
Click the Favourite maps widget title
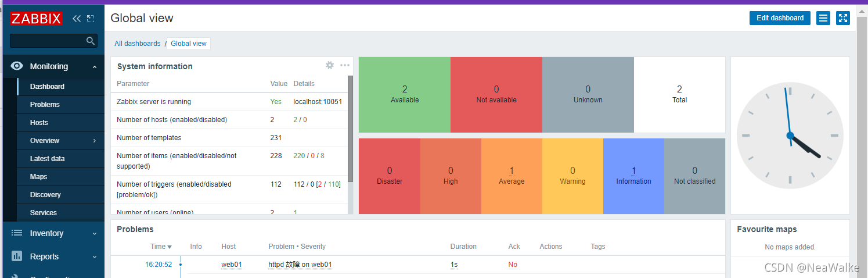point(767,229)
